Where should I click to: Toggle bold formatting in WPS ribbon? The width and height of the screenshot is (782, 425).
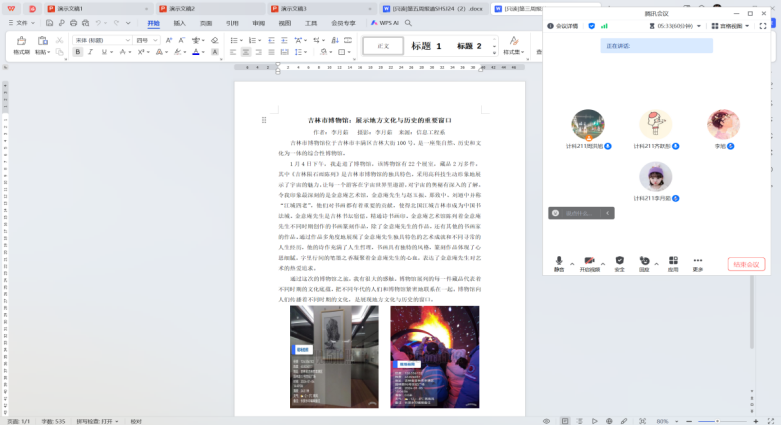coord(78,51)
